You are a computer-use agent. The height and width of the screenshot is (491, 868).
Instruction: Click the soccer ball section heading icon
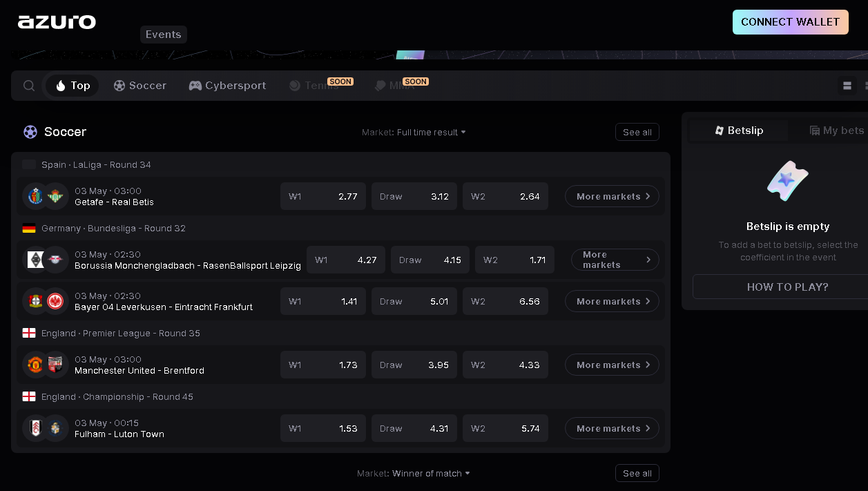(30, 131)
